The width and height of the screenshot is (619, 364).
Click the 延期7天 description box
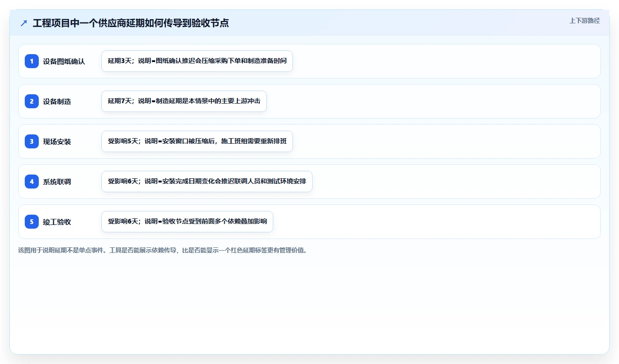point(184,101)
